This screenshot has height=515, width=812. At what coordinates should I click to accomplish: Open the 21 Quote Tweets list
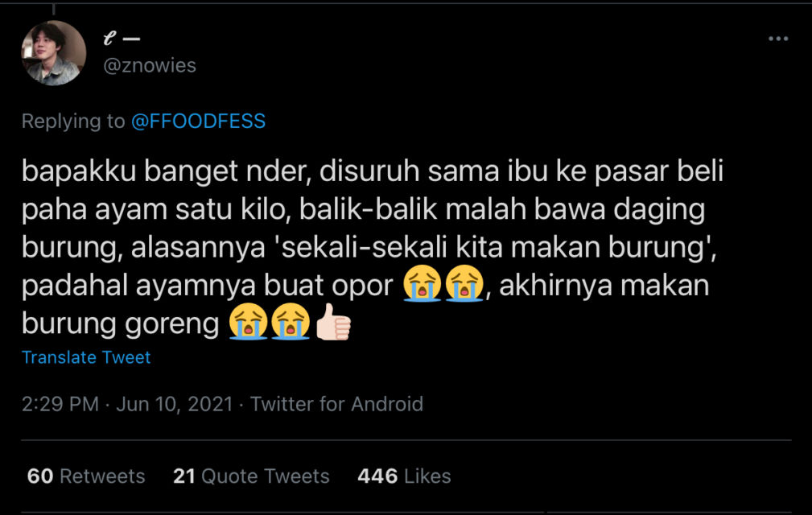251,476
